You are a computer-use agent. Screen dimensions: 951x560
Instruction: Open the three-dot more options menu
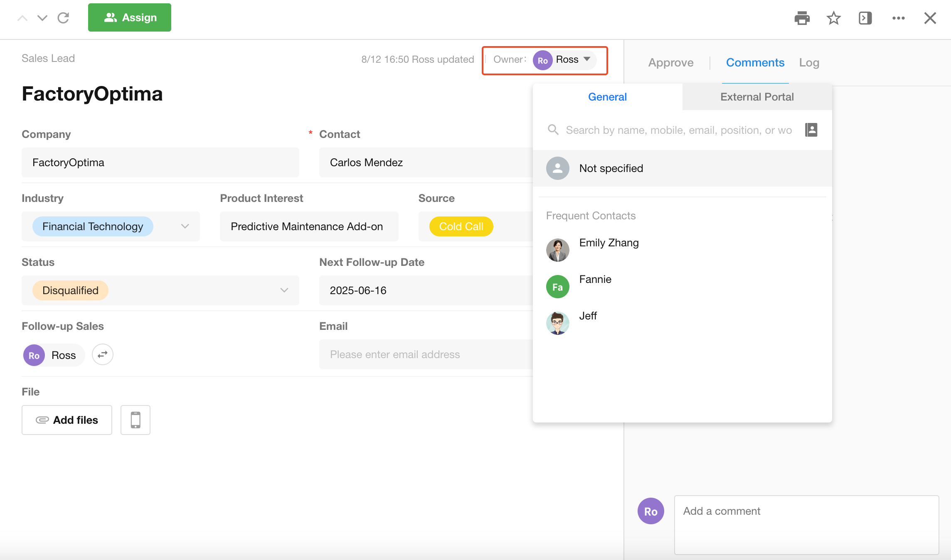click(x=898, y=18)
